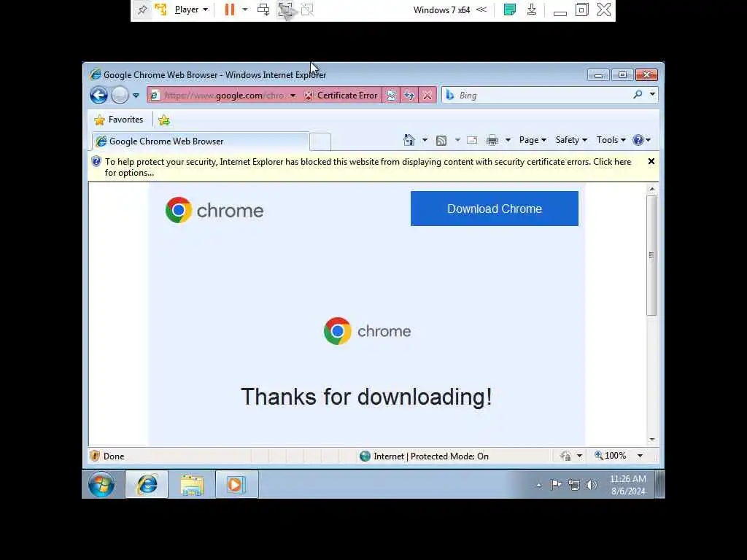Click the IE forward navigation button

coord(120,96)
